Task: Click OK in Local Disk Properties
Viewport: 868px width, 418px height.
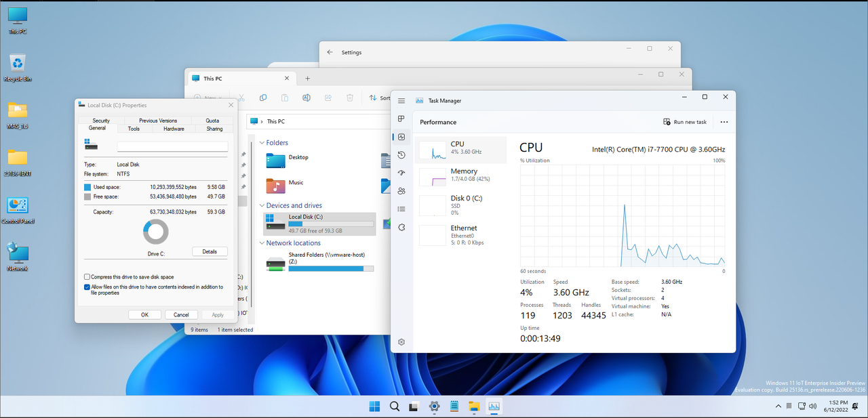Action: (x=144, y=315)
